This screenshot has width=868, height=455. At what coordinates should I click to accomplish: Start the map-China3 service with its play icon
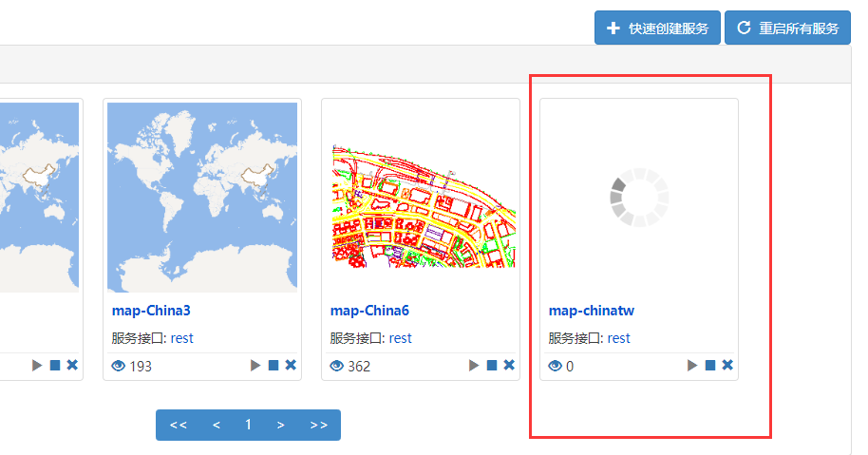click(x=255, y=366)
